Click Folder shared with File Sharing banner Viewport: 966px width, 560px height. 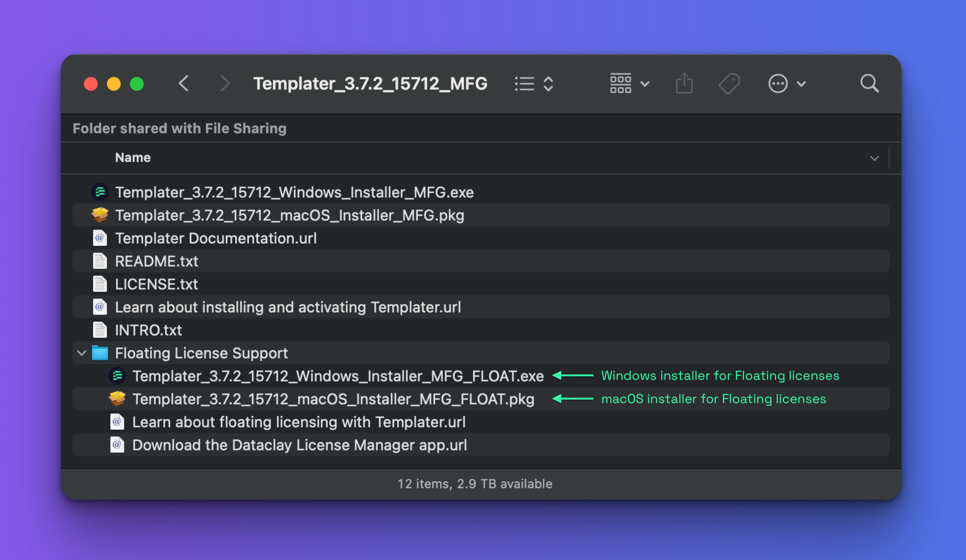coord(179,128)
